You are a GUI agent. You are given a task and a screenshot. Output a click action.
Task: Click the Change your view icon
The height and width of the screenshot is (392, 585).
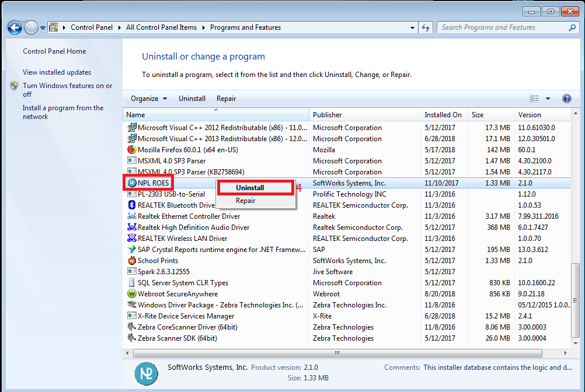[x=534, y=99]
